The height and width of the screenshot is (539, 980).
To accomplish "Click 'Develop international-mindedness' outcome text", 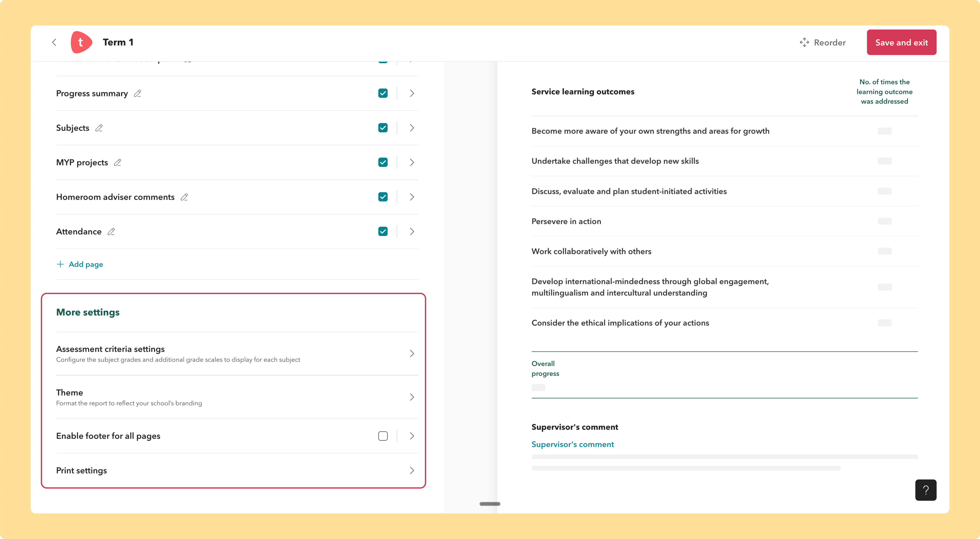I will [x=650, y=287].
